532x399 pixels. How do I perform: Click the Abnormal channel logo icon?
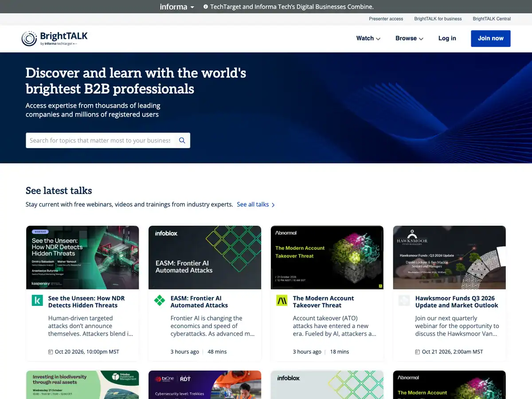tap(282, 301)
